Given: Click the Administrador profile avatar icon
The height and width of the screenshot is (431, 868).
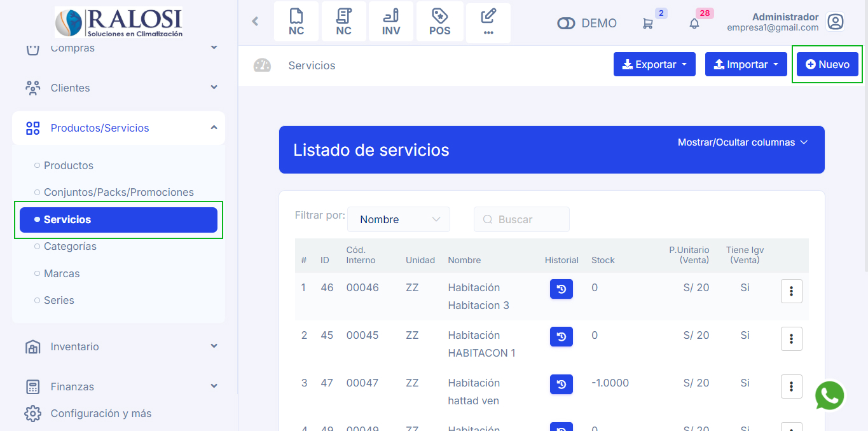Looking at the screenshot, I should click(x=835, y=22).
